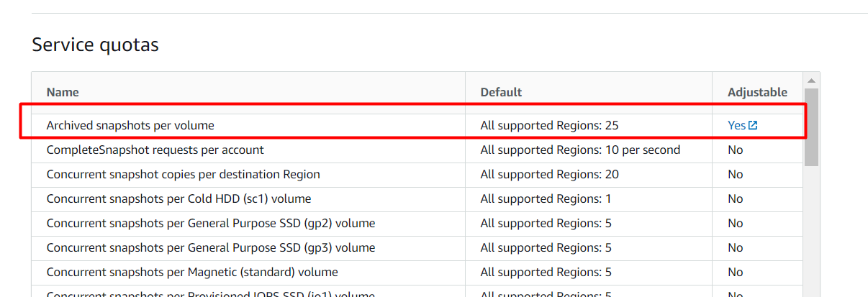Click the scrollbar track below the thumb
868x297 pixels.
point(812,230)
